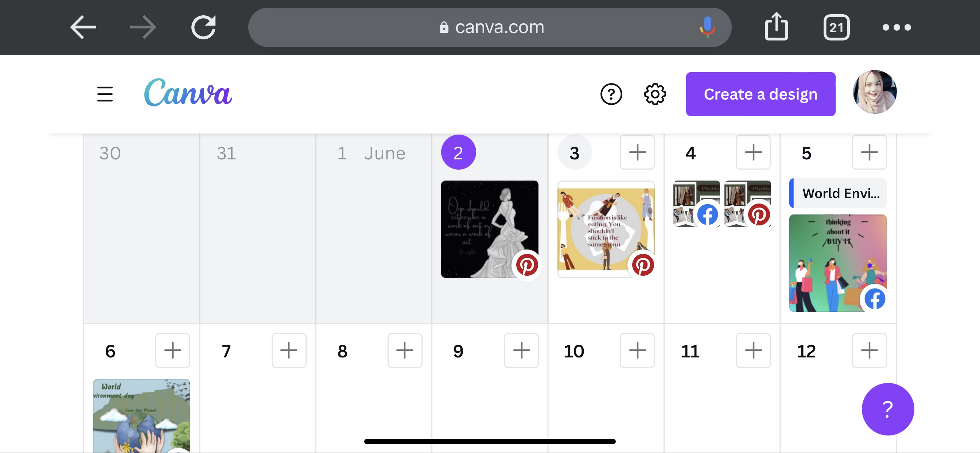Open the Canva hamburger menu
The width and height of the screenshot is (980, 453).
105,94
